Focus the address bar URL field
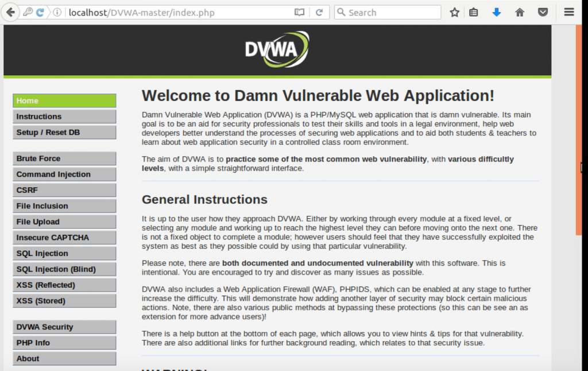Screen dimensions: 588x371 click(x=179, y=13)
